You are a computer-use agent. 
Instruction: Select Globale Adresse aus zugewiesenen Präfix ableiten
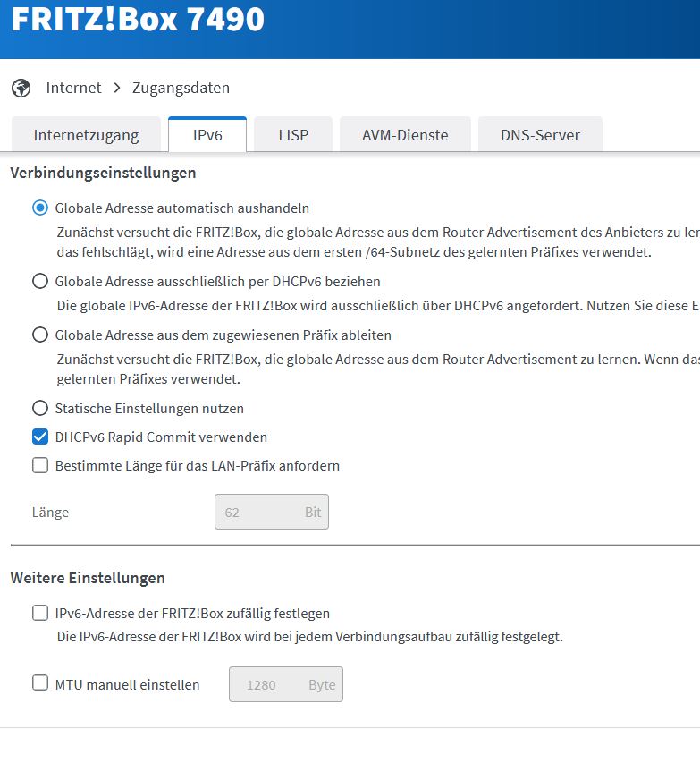[x=40, y=335]
